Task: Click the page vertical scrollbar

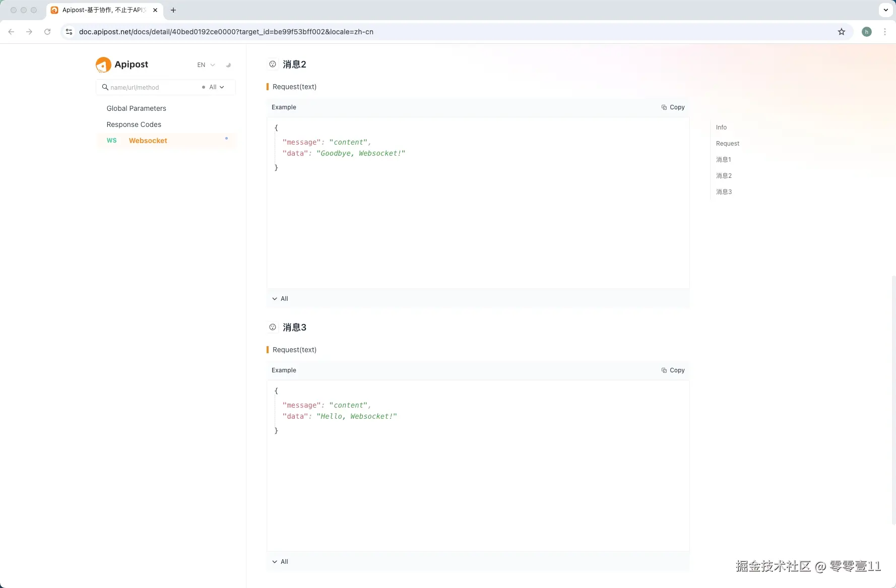Action: click(x=893, y=400)
